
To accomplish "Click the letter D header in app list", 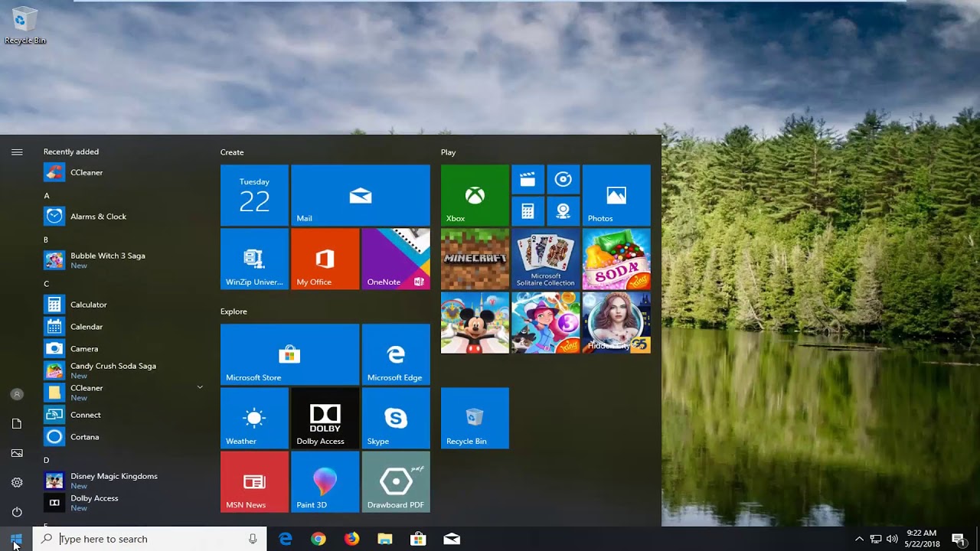I will 47,460.
